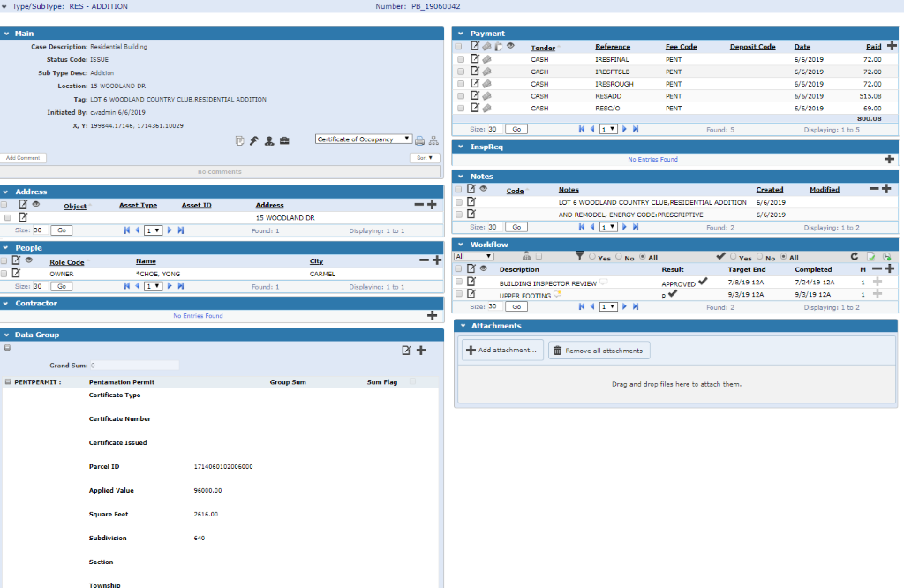Tick the checkbox for OWNER people row
The width and height of the screenshot is (904, 588).
click(x=4, y=274)
